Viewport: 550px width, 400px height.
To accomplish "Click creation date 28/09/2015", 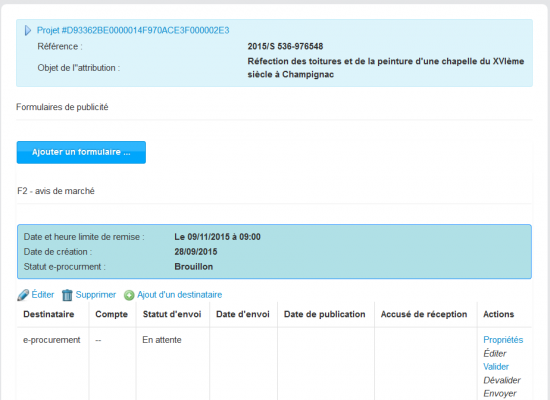I will coord(196,252).
